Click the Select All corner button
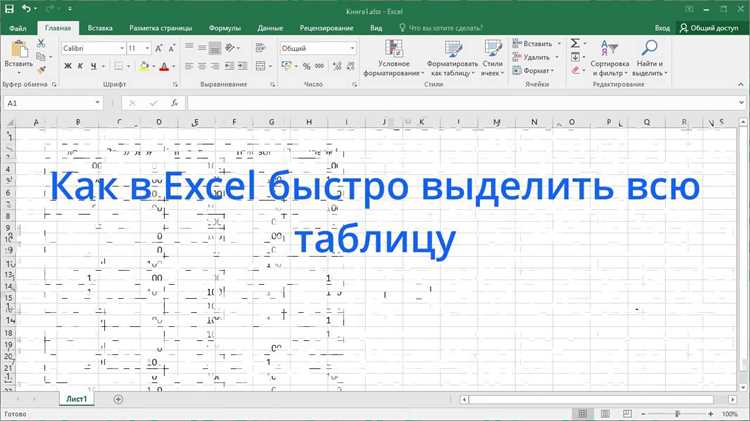This screenshot has width=750, height=421. point(10,122)
